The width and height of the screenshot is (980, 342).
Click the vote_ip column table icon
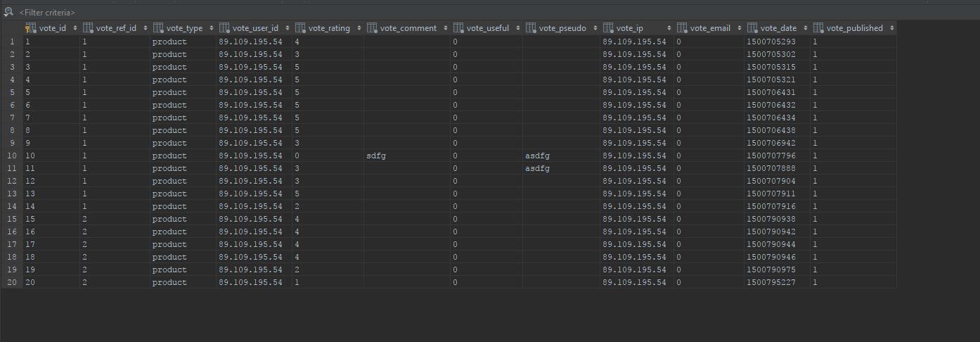608,28
